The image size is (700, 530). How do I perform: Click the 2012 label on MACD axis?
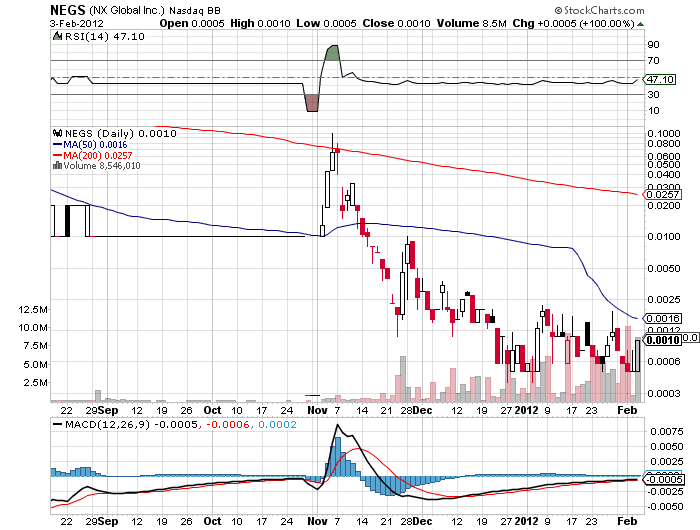point(526,521)
